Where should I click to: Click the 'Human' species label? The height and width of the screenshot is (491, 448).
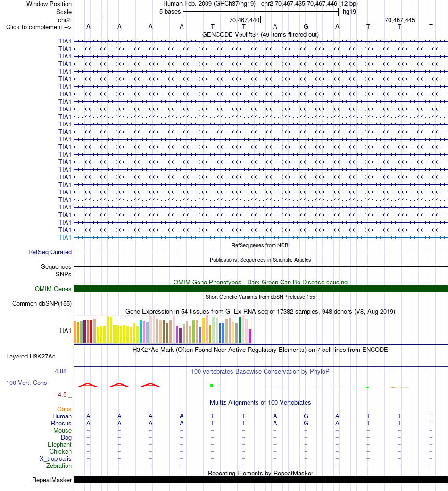click(62, 416)
